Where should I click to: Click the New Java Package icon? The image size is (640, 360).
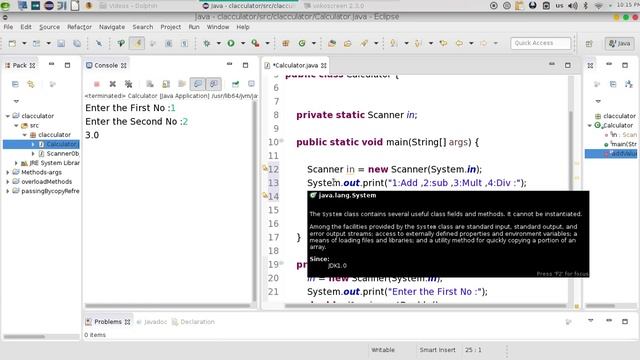[x=286, y=43]
